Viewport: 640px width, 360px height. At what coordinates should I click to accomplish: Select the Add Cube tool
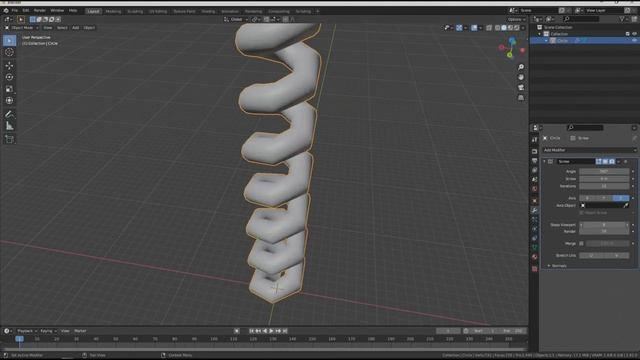9,139
